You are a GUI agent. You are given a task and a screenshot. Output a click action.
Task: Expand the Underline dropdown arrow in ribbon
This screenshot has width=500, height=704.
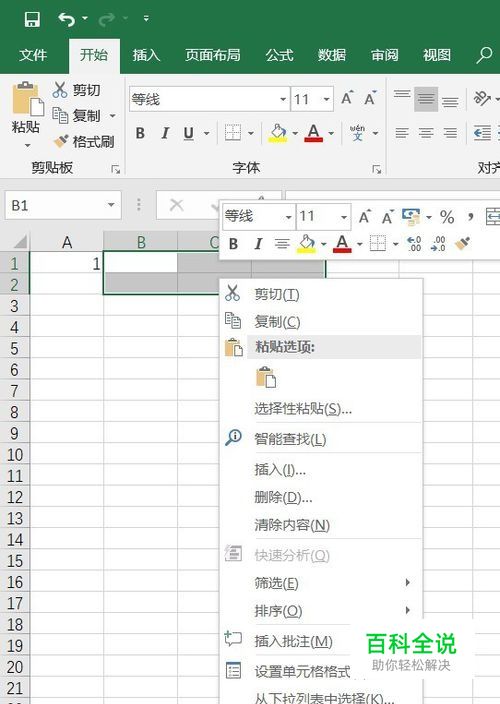pos(207,133)
